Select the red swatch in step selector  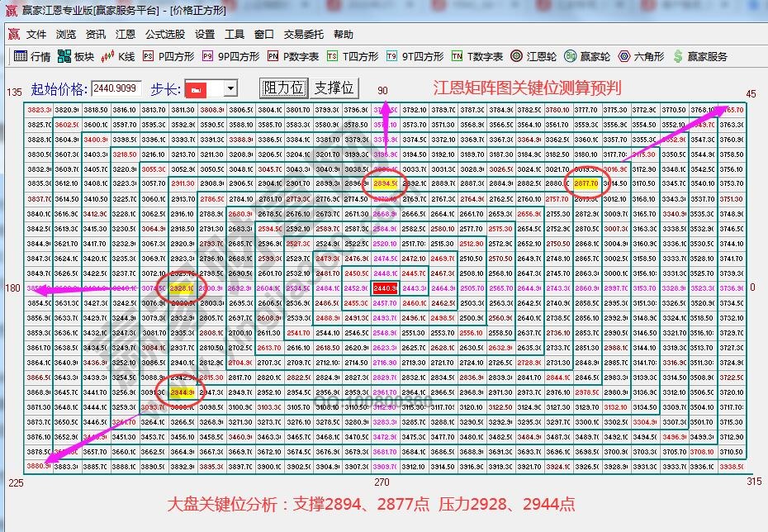pyautogui.click(x=198, y=88)
